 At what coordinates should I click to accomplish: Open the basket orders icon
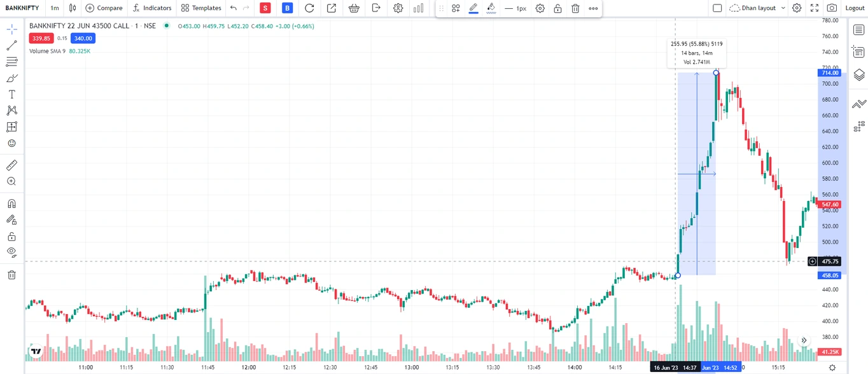pyautogui.click(x=354, y=8)
